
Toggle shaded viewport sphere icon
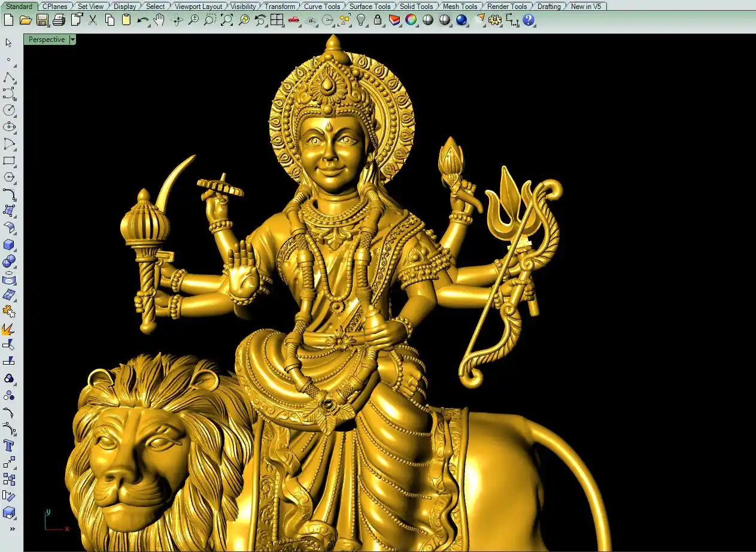pyautogui.click(x=428, y=20)
